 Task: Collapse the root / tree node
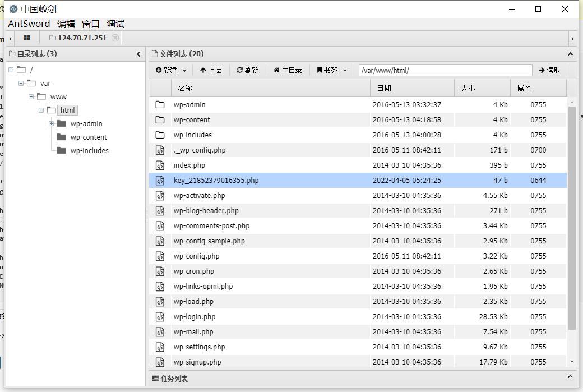click(x=11, y=70)
